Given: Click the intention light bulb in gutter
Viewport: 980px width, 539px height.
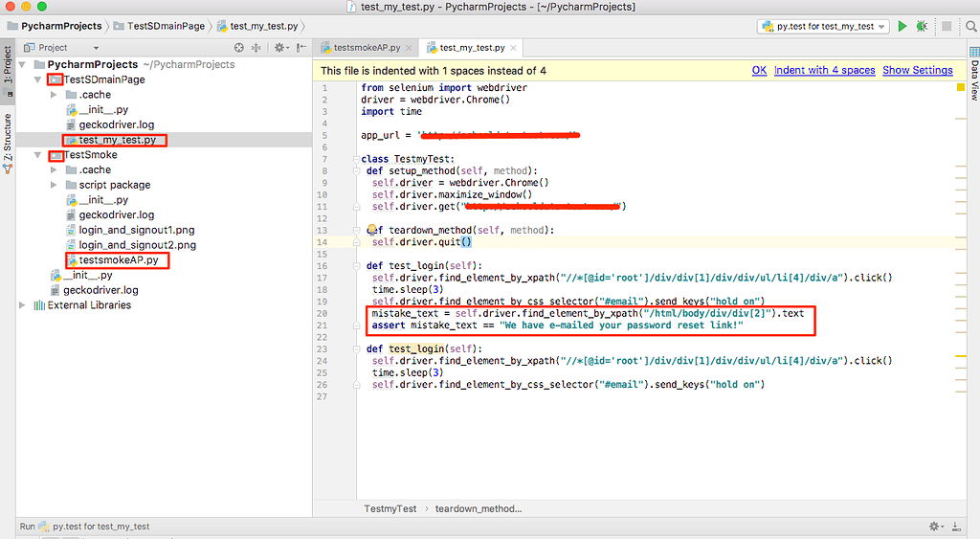Looking at the screenshot, I should pos(372,230).
